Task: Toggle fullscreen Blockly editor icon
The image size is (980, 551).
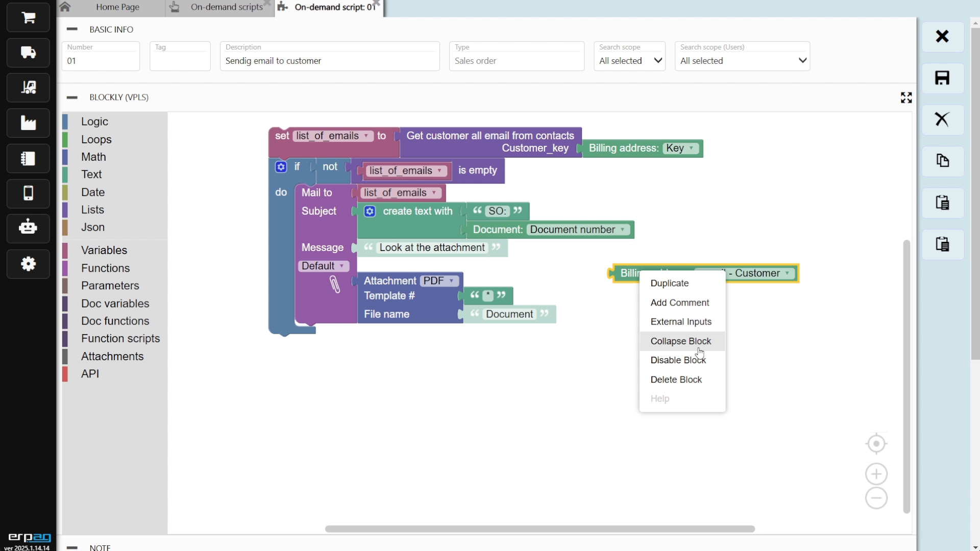Action: point(906,97)
